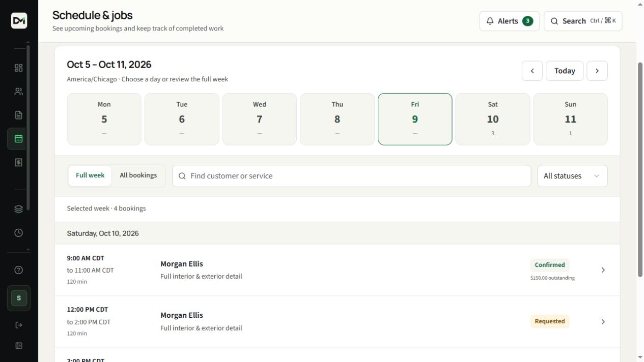Click the $150.00 outstanding text
Image resolution: width=644 pixels, height=362 pixels.
pos(552,278)
